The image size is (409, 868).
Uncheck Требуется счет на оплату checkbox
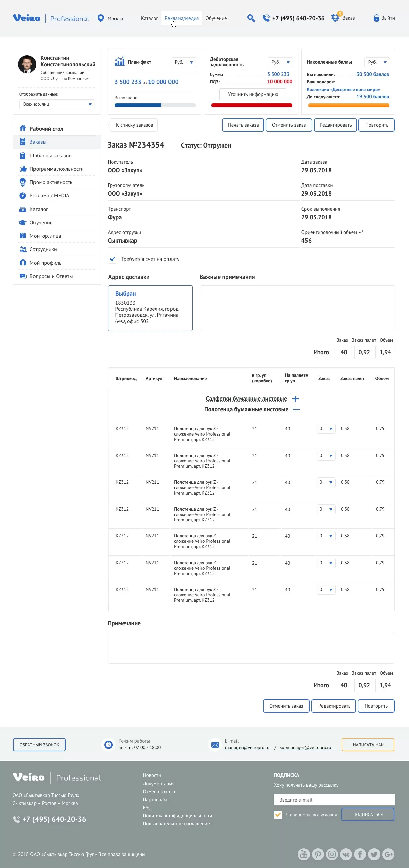click(113, 259)
